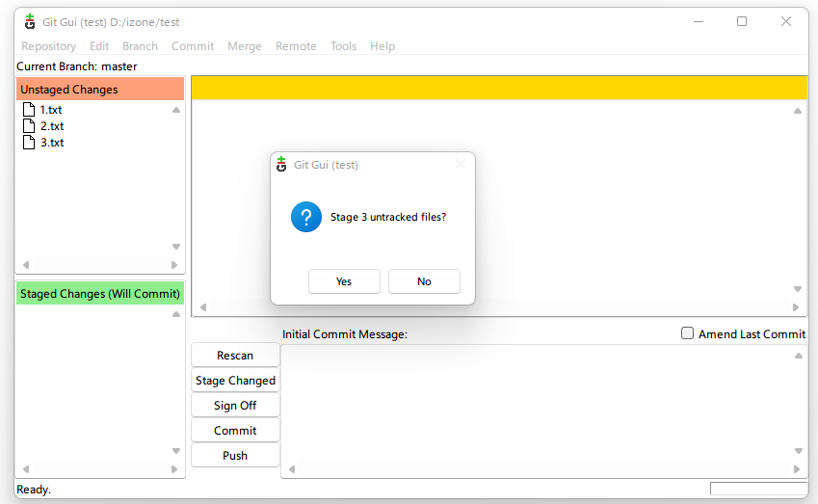This screenshot has width=818, height=504.
Task: Choose No in the stage dialog
Action: pyautogui.click(x=424, y=281)
